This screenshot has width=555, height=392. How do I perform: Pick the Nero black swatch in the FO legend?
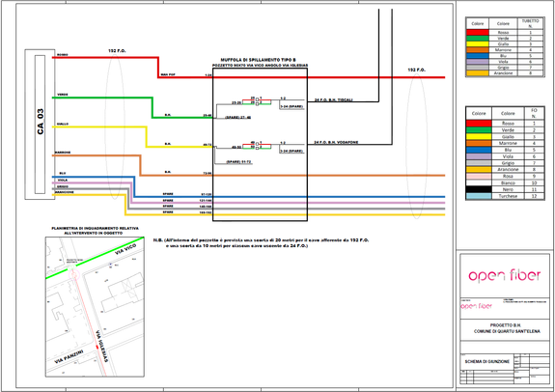pyautogui.click(x=479, y=189)
